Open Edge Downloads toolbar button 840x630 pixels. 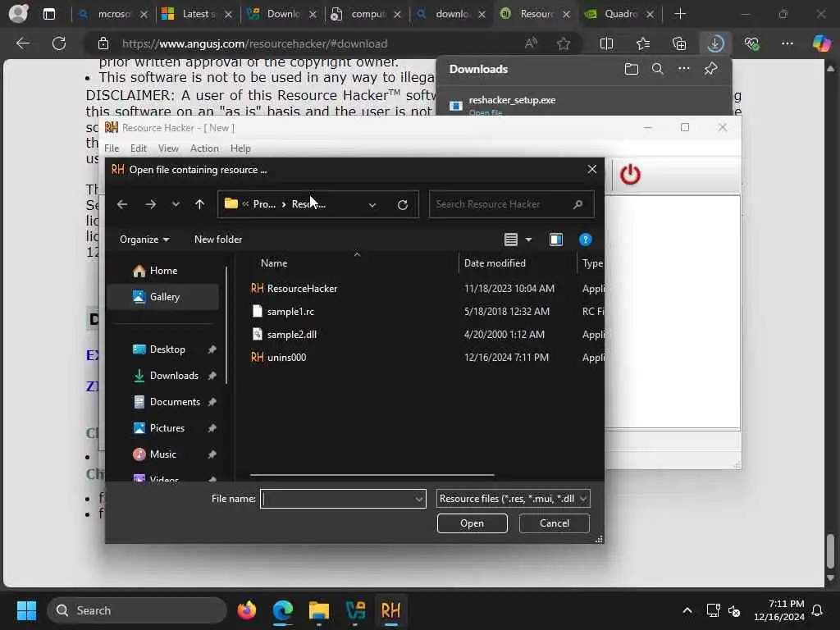pyautogui.click(x=715, y=44)
